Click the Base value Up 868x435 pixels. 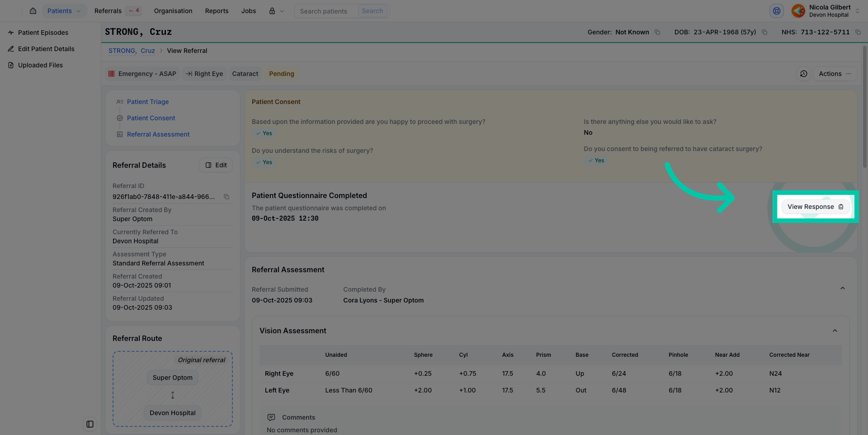580,374
